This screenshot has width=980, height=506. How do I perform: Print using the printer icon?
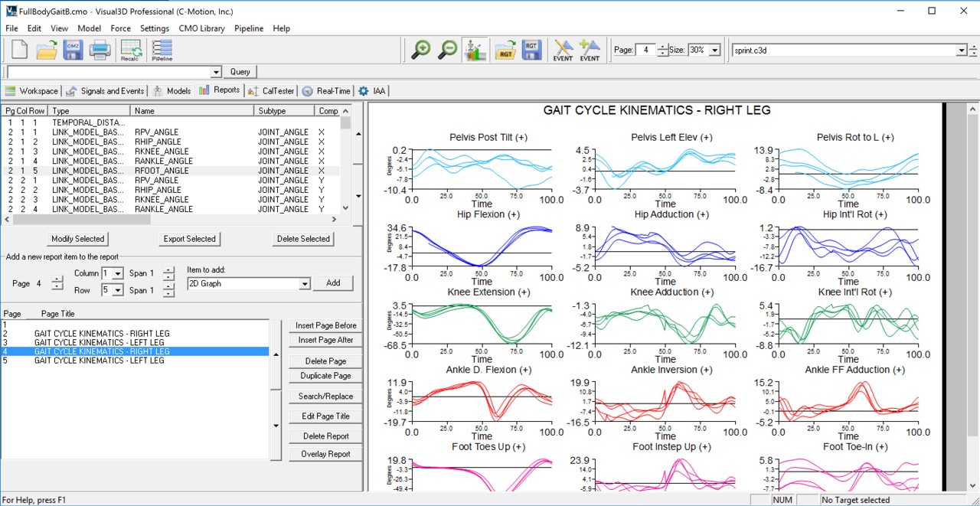[x=100, y=50]
